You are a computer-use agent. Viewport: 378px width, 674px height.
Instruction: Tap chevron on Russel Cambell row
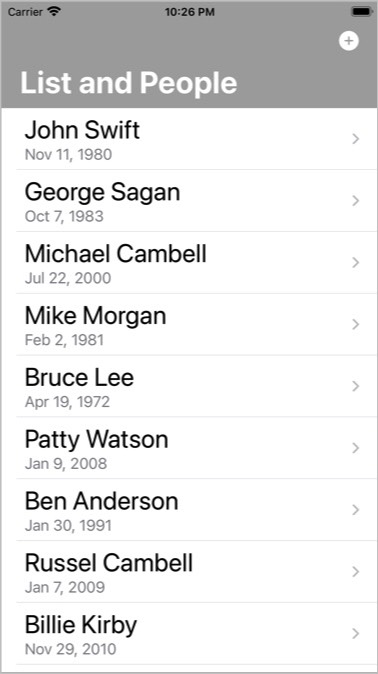click(x=355, y=572)
